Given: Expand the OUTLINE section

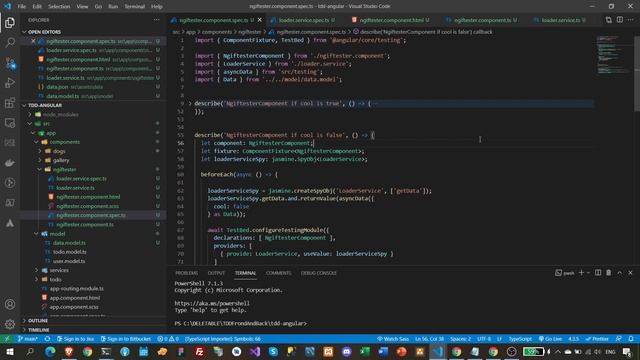Looking at the screenshot, I should (24, 321).
